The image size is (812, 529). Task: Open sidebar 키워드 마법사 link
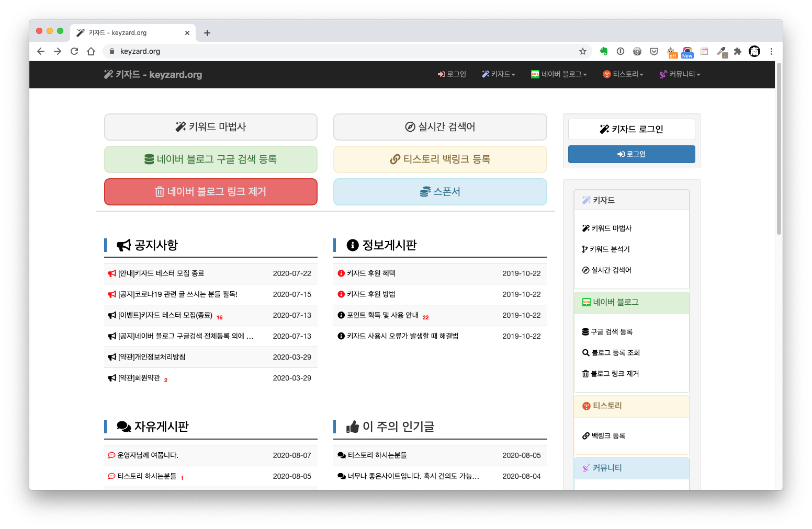(x=607, y=228)
